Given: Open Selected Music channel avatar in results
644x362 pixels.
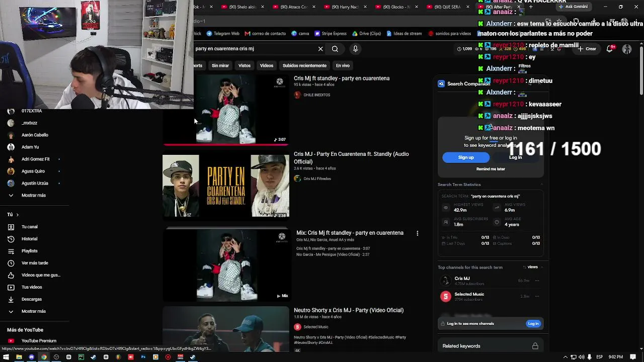Looking at the screenshot, I should tap(297, 327).
